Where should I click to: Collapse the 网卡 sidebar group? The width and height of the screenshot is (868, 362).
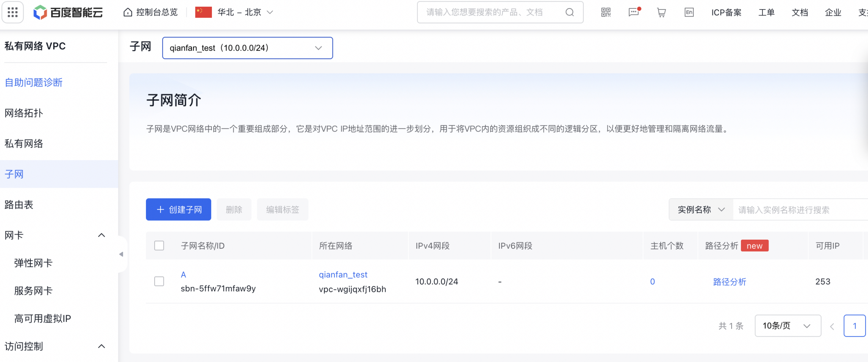click(101, 235)
